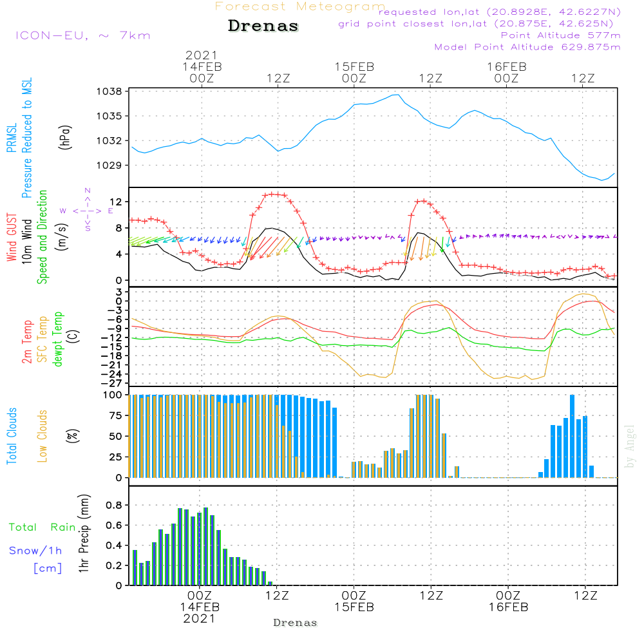Click the 'Point Altitude 577m' text
The height and width of the screenshot is (644, 644).
click(x=561, y=35)
